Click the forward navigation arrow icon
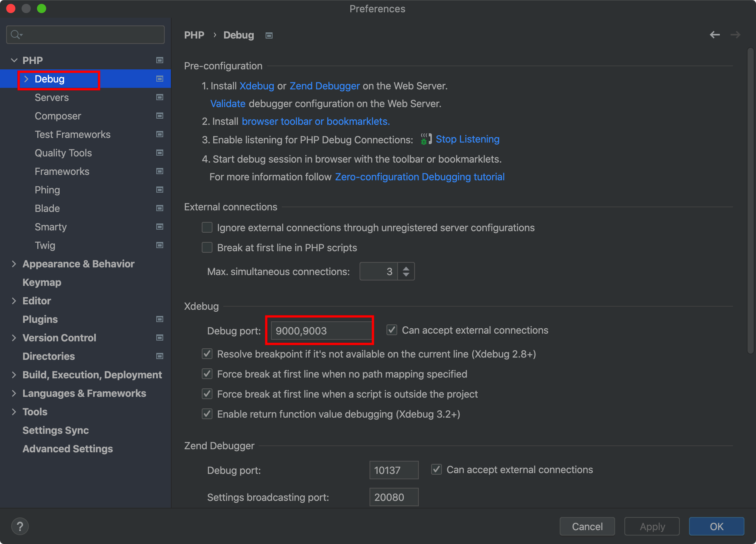Screen dimensions: 756x544 735,35
